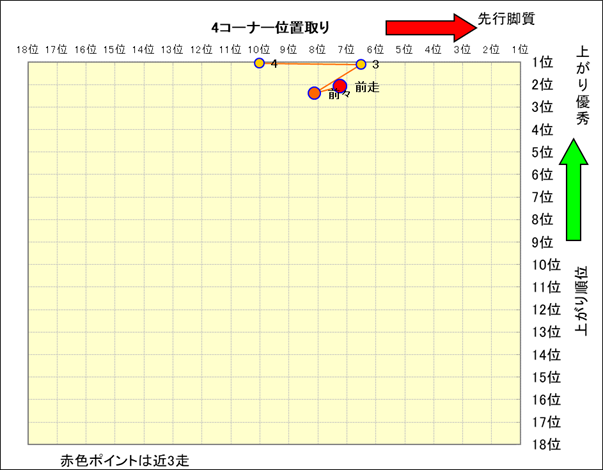
Task: Select the orange data point labeled 前々
Action: coord(314,93)
